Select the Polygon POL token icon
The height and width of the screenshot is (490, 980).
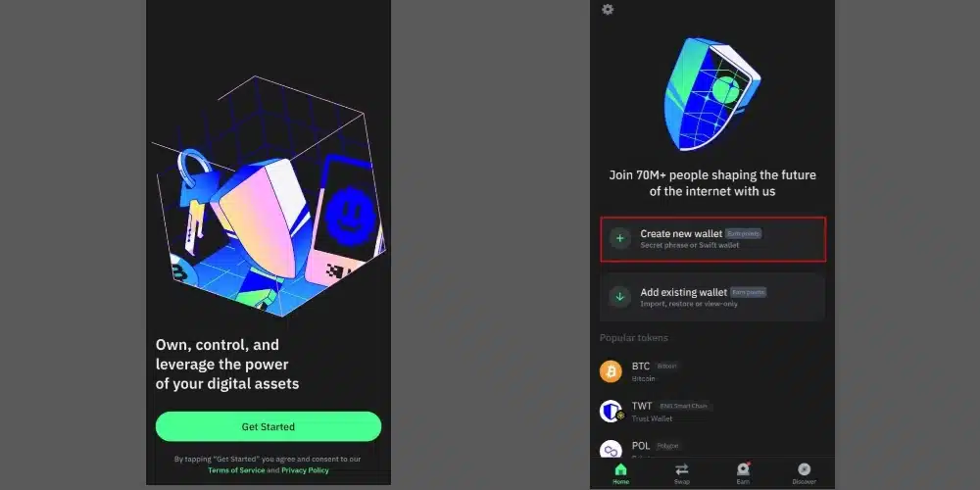coord(611,450)
